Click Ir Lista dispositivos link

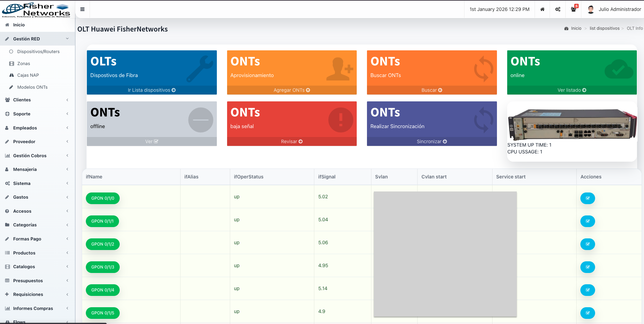[152, 90]
